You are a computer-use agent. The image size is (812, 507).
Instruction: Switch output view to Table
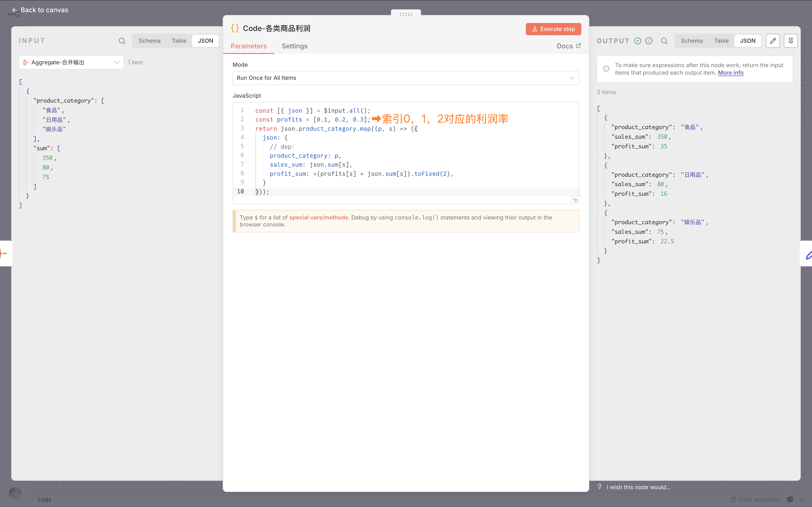coord(721,41)
